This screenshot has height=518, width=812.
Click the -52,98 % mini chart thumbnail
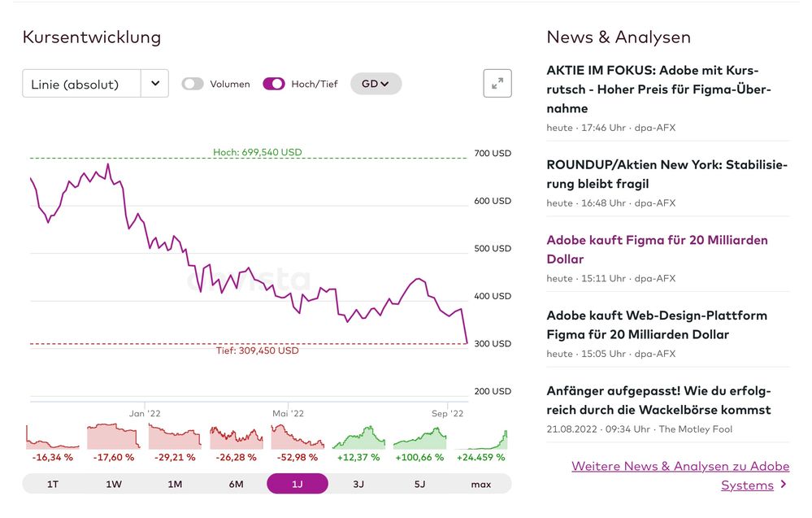pyautogui.click(x=297, y=437)
